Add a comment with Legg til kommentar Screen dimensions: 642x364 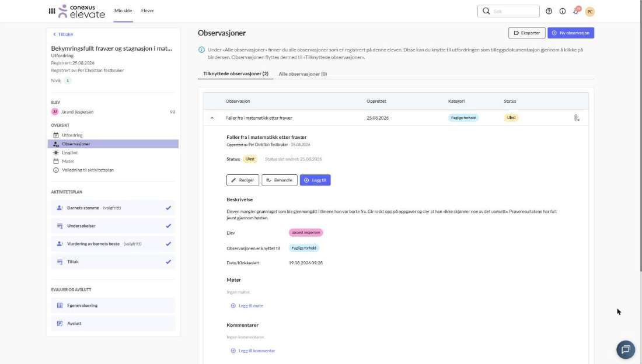(253, 351)
